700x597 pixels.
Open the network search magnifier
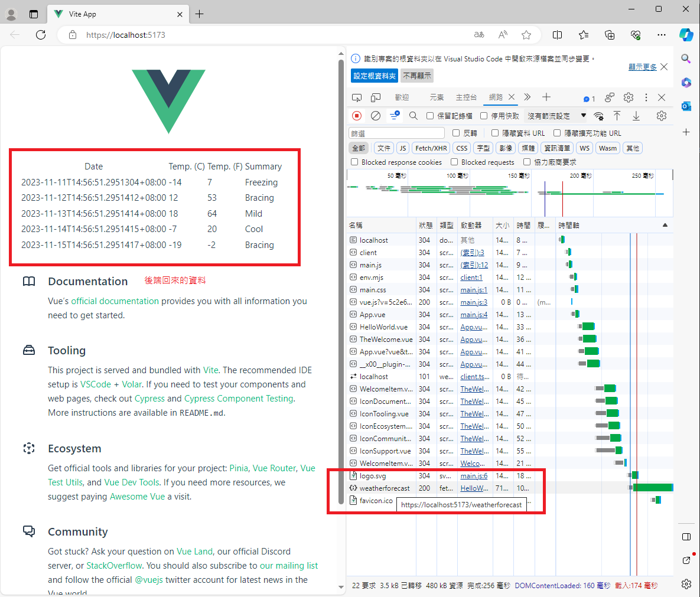pyautogui.click(x=414, y=116)
